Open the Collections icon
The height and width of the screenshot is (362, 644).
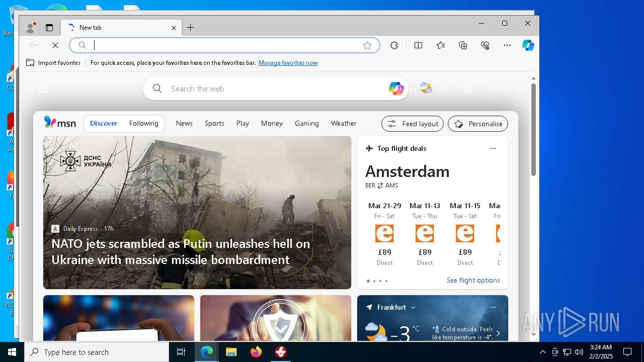pyautogui.click(x=463, y=45)
